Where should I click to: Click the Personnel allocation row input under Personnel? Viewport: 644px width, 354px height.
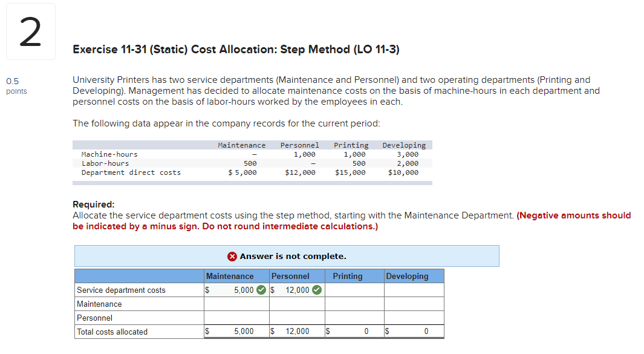[296, 318]
